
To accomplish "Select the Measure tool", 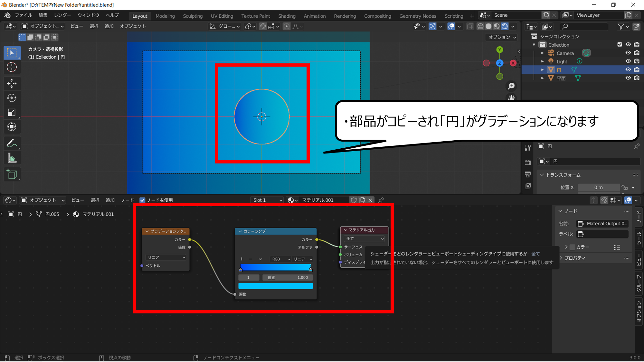I will [12, 158].
